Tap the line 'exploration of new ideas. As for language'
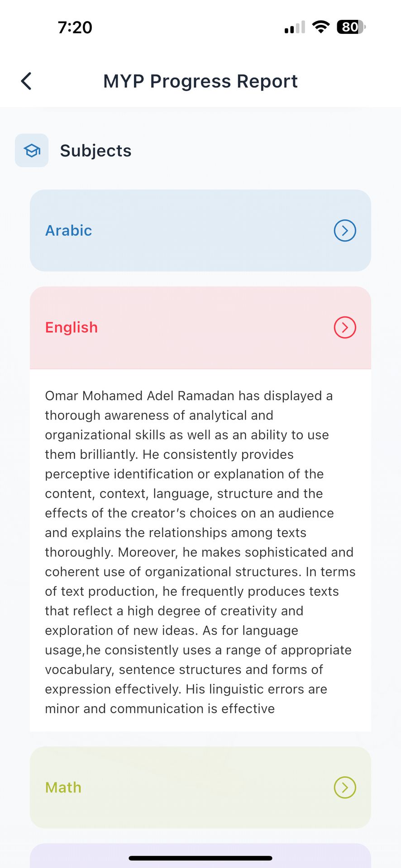 click(x=172, y=630)
